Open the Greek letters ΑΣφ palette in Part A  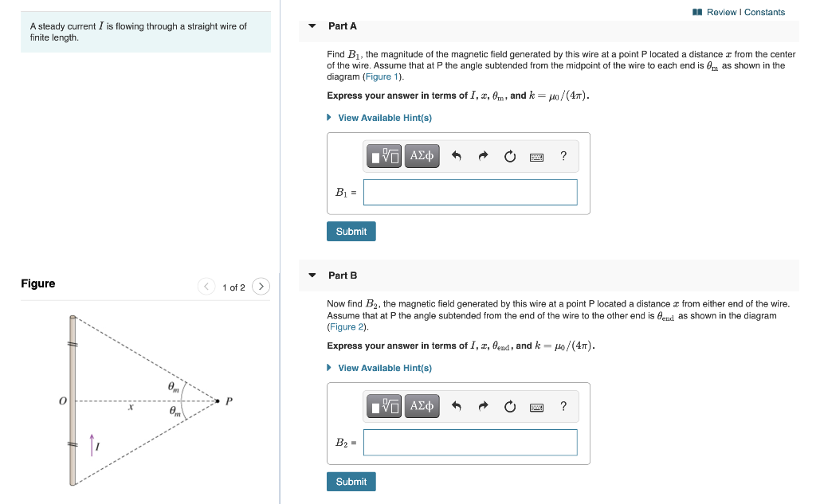click(x=422, y=156)
